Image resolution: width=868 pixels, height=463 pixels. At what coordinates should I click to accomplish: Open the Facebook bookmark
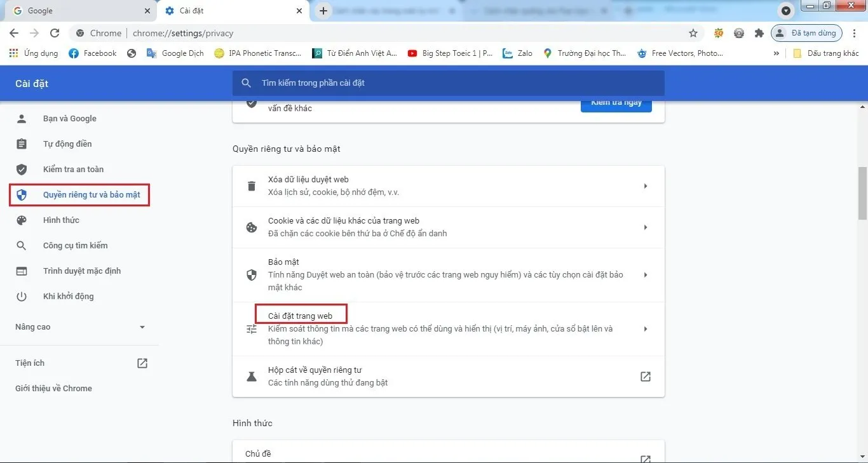tap(93, 53)
